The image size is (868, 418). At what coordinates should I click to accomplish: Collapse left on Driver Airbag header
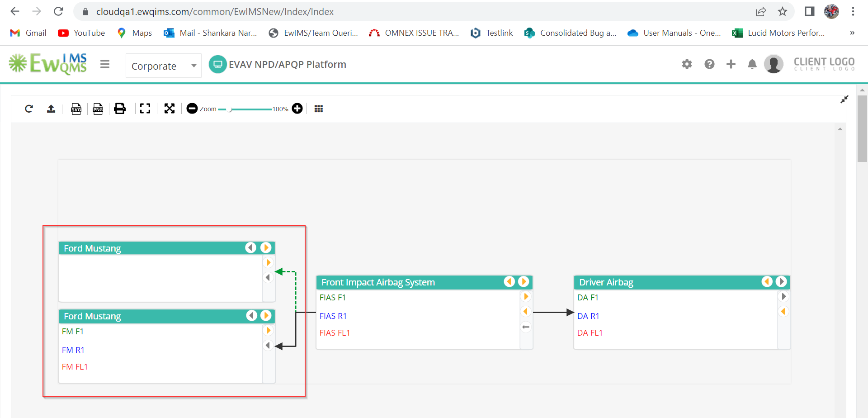pyautogui.click(x=767, y=282)
